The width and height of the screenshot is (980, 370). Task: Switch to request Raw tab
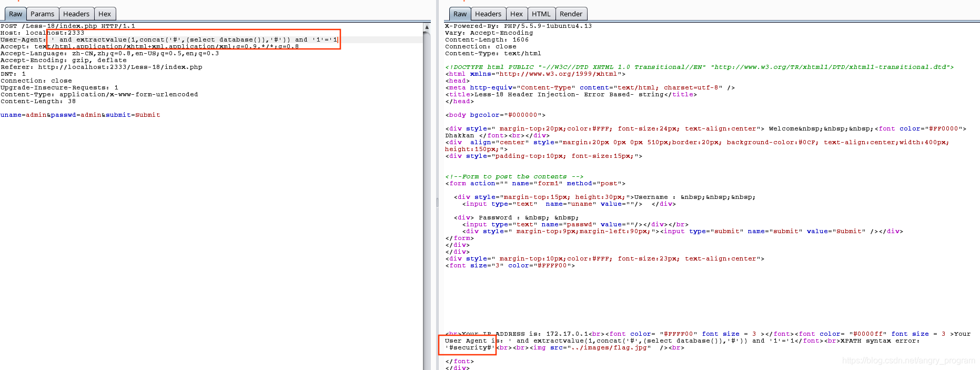click(x=15, y=14)
